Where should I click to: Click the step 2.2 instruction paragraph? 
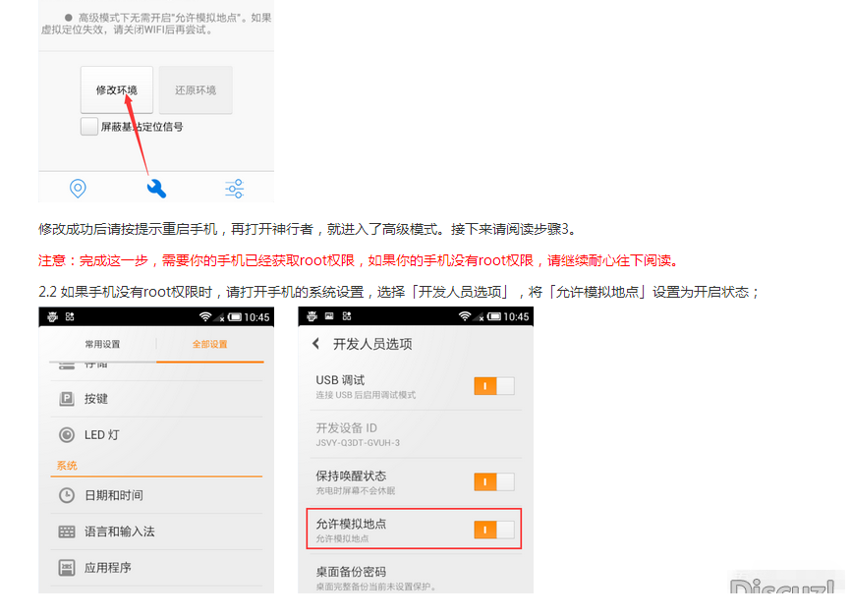click(x=399, y=292)
